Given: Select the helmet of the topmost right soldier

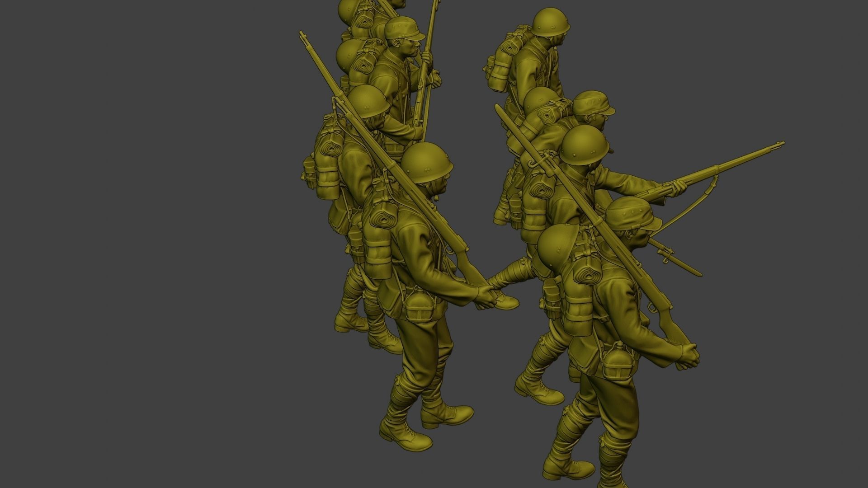Looking at the screenshot, I should 550,22.
